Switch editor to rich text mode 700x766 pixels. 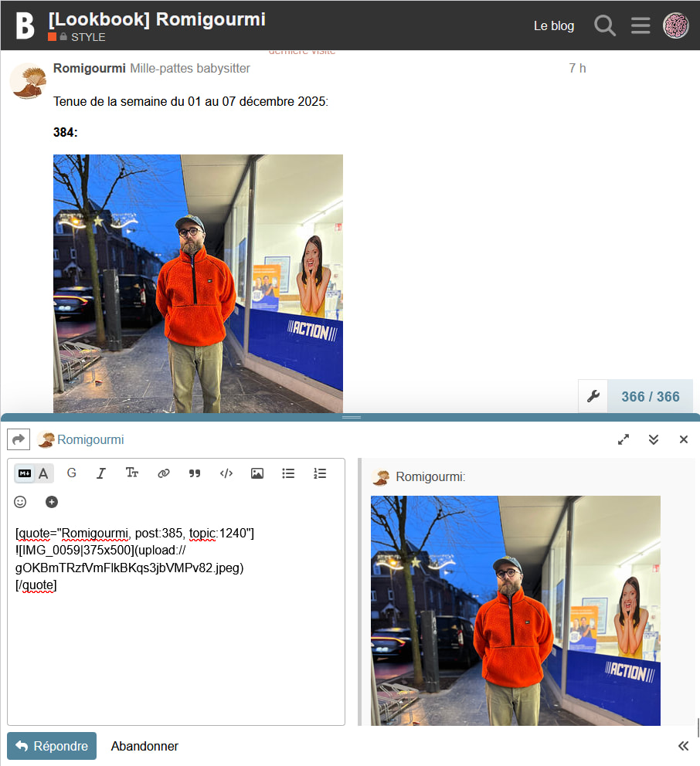(x=44, y=473)
